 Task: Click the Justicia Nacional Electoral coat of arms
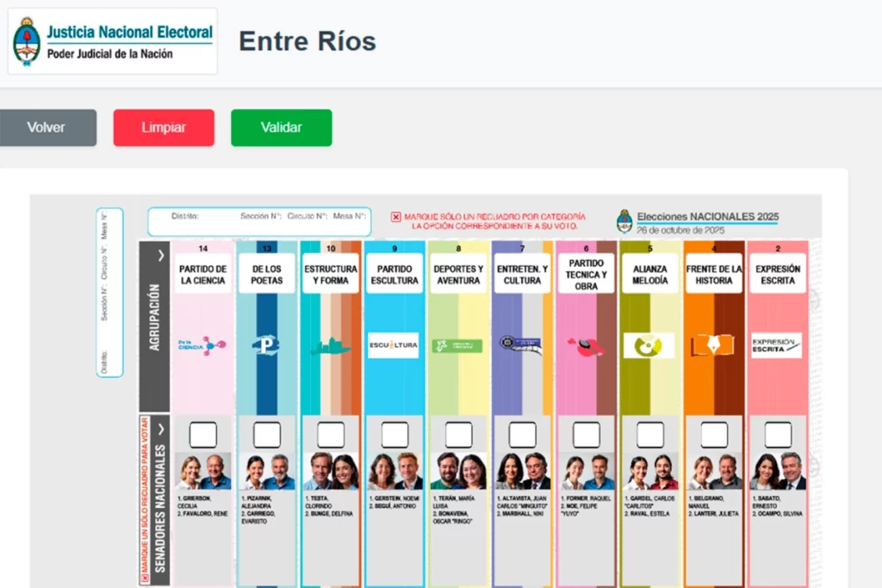(27, 41)
